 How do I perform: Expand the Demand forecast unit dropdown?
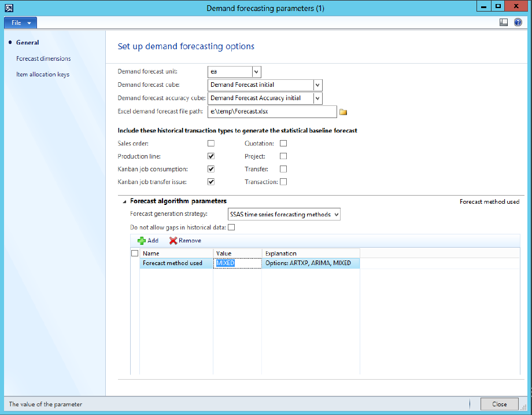click(x=256, y=72)
